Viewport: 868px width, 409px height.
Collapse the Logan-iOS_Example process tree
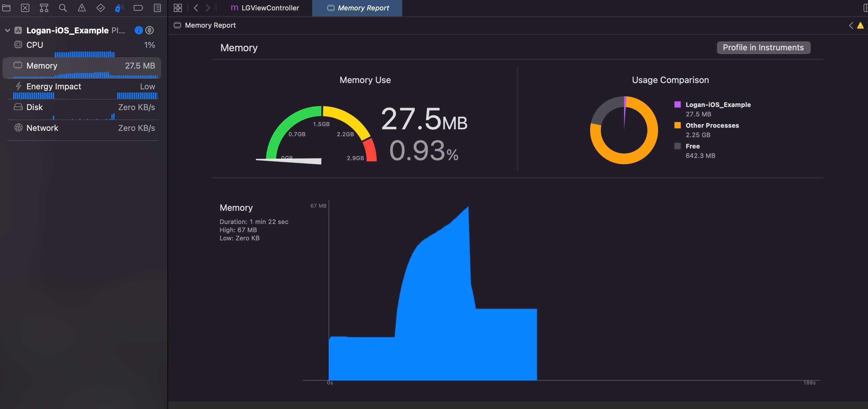(8, 30)
